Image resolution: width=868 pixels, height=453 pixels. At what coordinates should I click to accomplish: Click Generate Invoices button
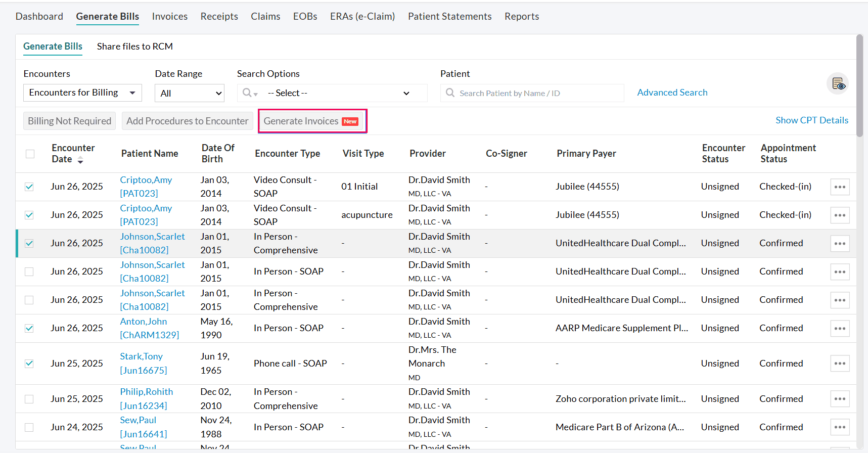(x=312, y=121)
